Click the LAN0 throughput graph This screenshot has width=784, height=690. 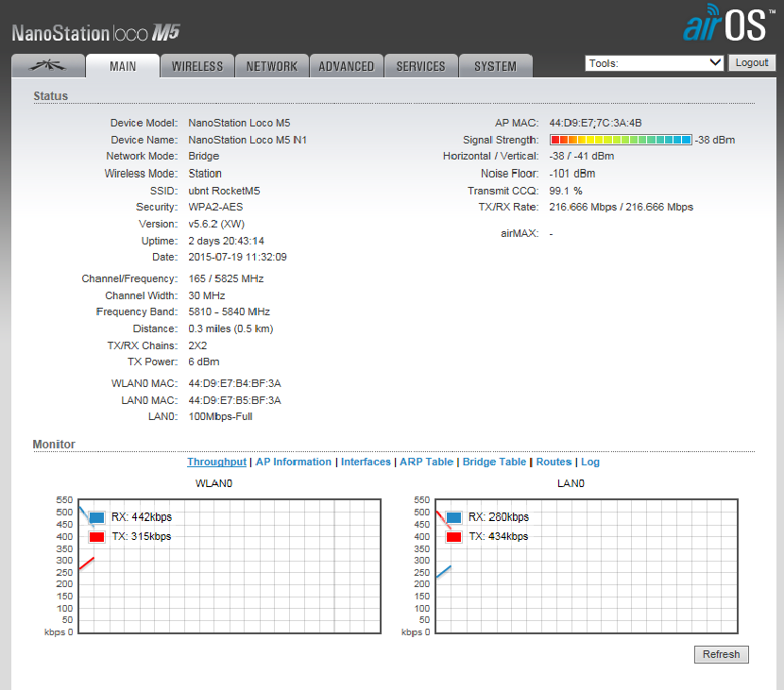point(587,566)
